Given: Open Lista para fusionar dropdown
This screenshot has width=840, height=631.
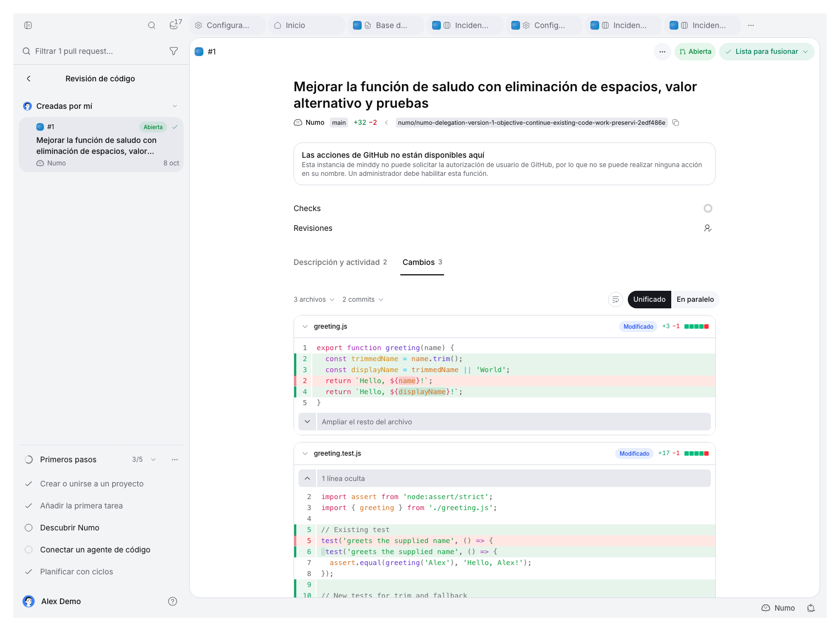Looking at the screenshot, I should tap(767, 52).
